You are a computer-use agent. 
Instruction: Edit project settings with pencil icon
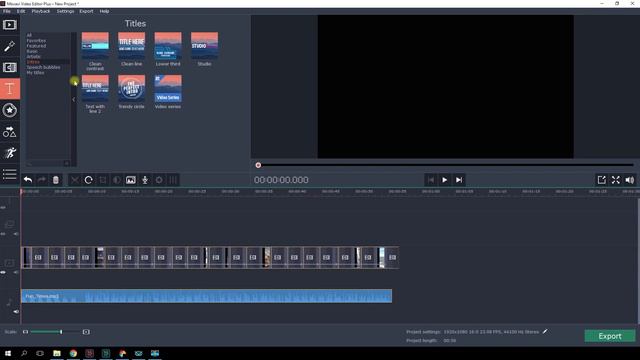click(x=545, y=331)
